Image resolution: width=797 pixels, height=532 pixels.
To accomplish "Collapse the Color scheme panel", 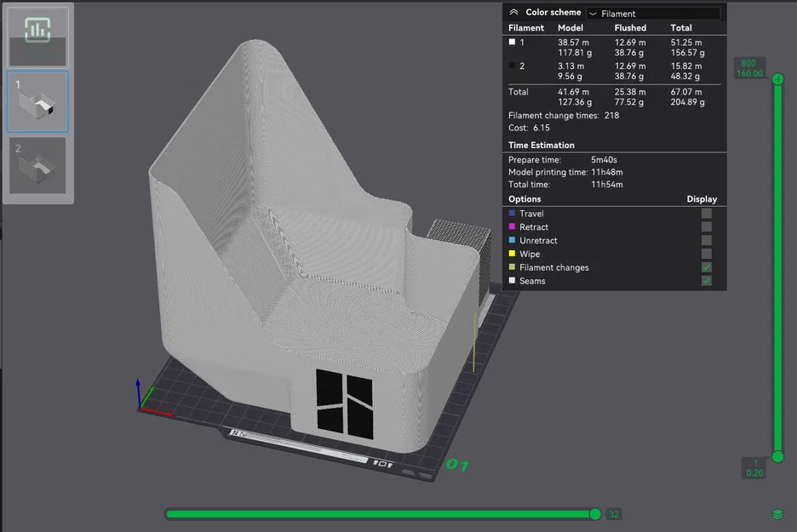I will pyautogui.click(x=514, y=12).
